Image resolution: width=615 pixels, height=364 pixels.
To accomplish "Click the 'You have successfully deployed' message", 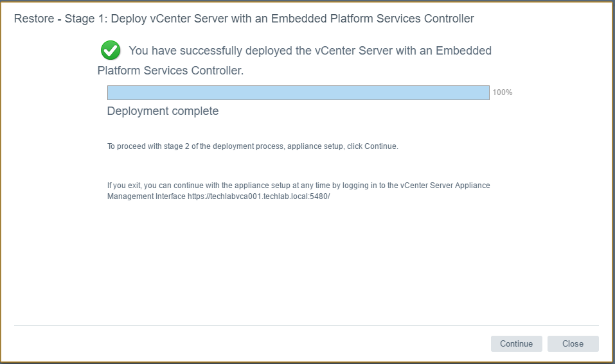I will pyautogui.click(x=294, y=60).
